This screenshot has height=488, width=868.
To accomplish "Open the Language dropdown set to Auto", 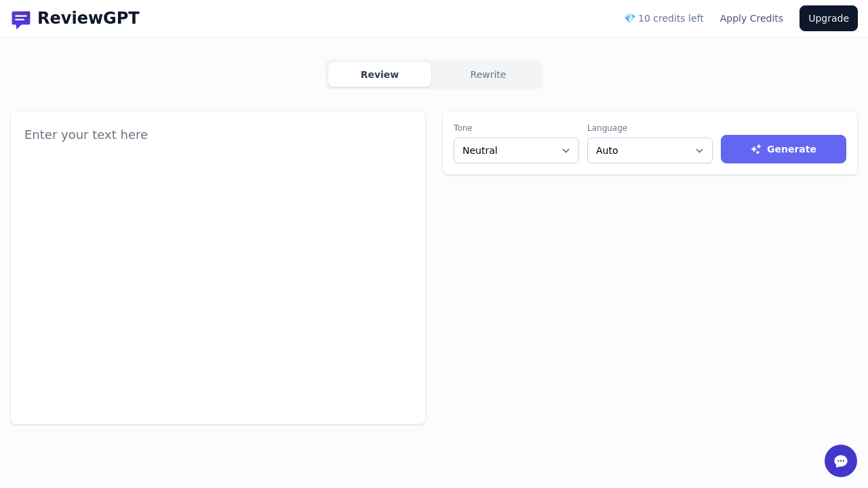I will coord(650,150).
